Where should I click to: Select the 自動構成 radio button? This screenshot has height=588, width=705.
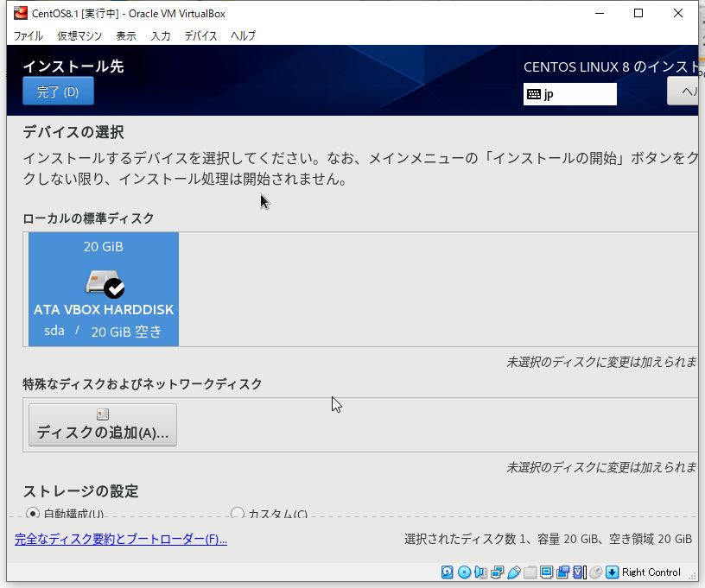(x=32, y=513)
